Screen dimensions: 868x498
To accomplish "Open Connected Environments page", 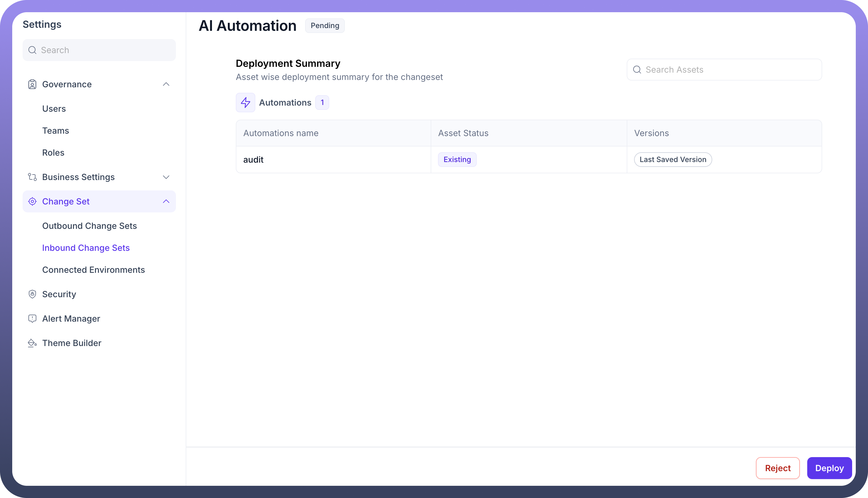I will [93, 270].
